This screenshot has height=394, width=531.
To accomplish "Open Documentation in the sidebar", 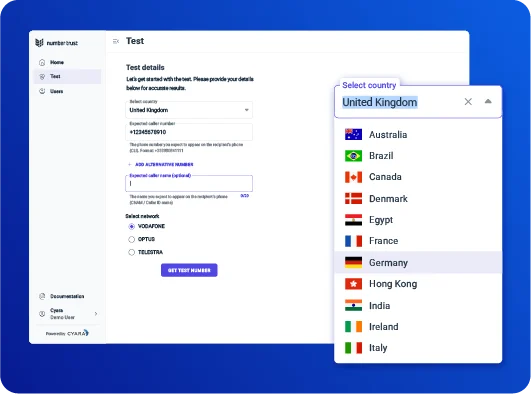I will click(x=67, y=296).
